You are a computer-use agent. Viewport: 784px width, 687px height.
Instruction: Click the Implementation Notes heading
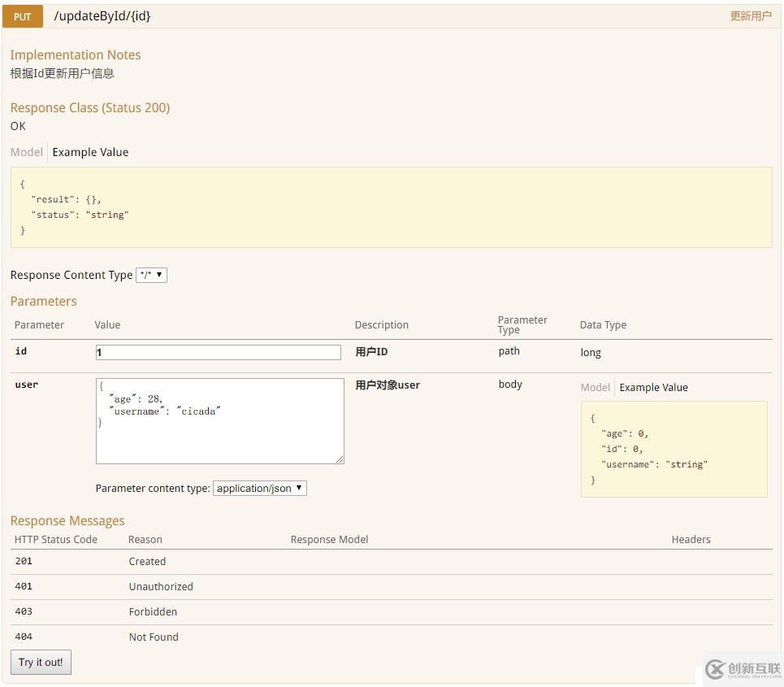pos(76,54)
